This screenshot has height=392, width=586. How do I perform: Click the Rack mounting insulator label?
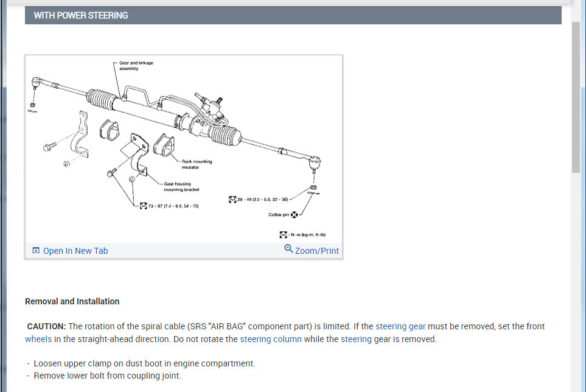pos(197,164)
